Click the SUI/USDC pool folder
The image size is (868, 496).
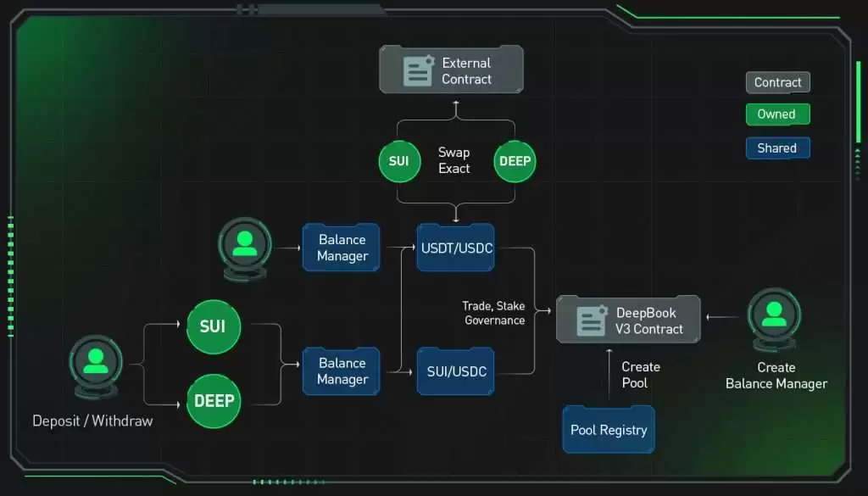point(455,371)
